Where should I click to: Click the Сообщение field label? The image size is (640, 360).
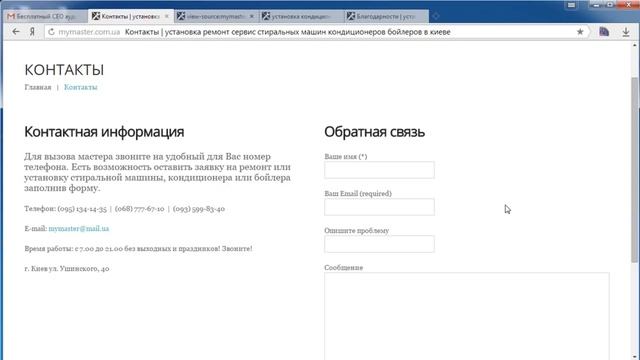point(344,268)
